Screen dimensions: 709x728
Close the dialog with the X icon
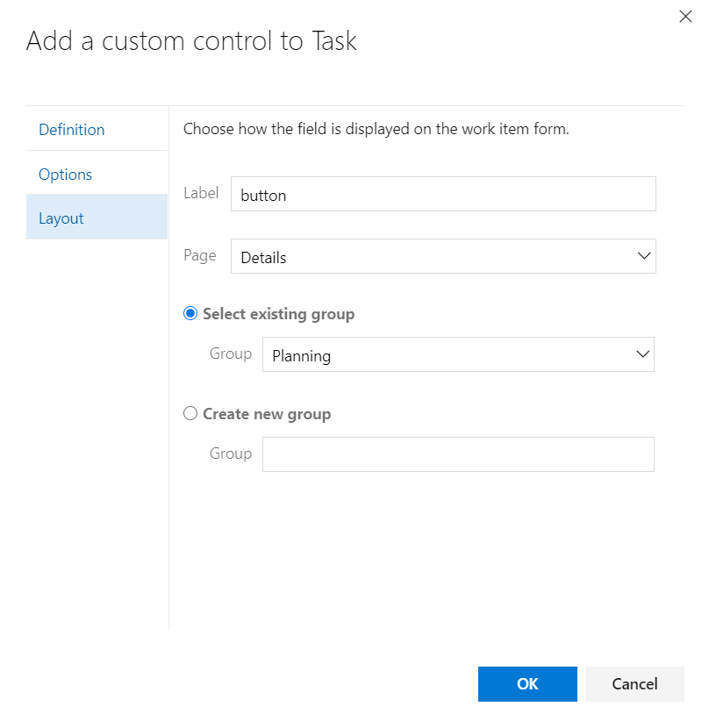[685, 17]
